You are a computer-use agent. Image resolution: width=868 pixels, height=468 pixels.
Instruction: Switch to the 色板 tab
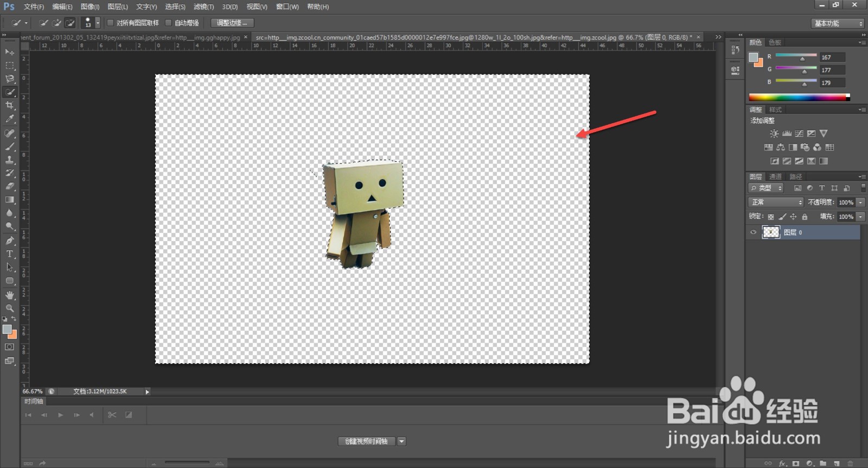point(775,42)
